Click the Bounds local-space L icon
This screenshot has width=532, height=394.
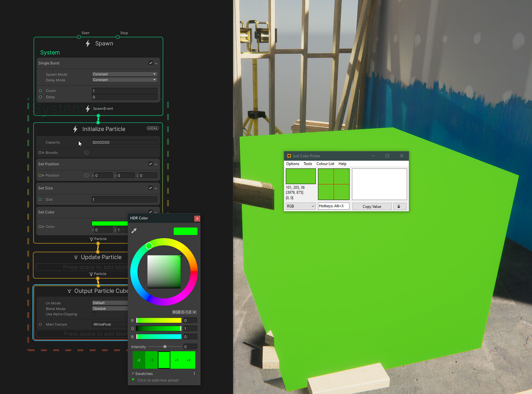point(86,152)
